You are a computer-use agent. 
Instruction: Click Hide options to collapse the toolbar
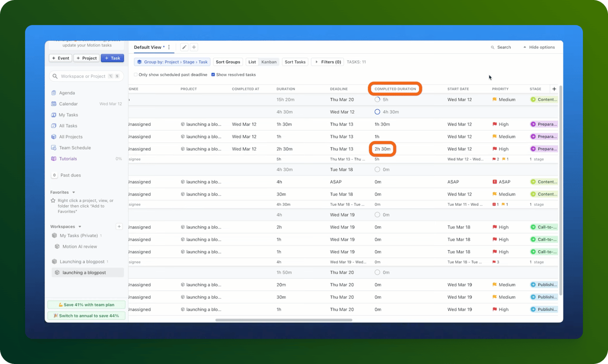point(539,47)
